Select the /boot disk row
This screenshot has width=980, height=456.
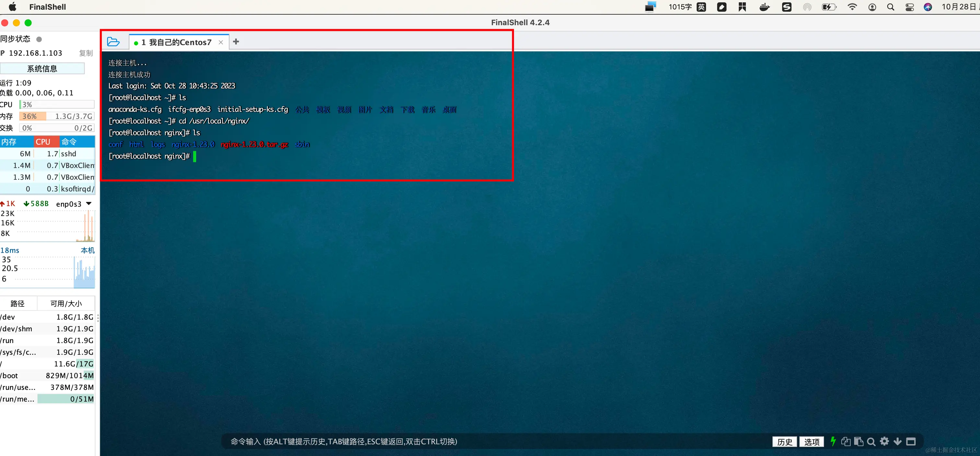click(x=47, y=375)
